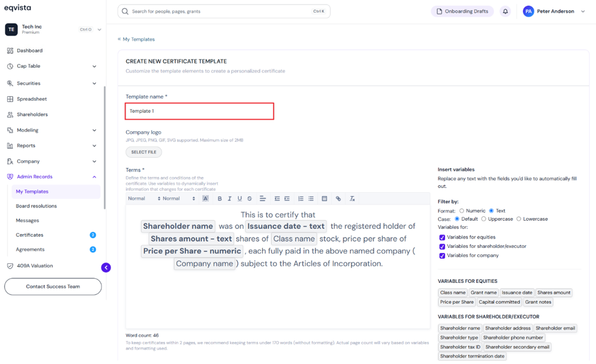Insert the Shareholder email variable chip

[x=555, y=328]
